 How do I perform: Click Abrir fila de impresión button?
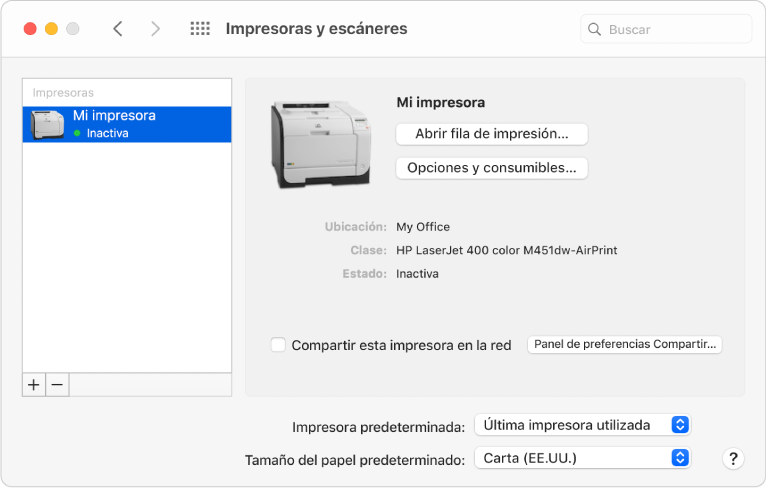pos(491,134)
